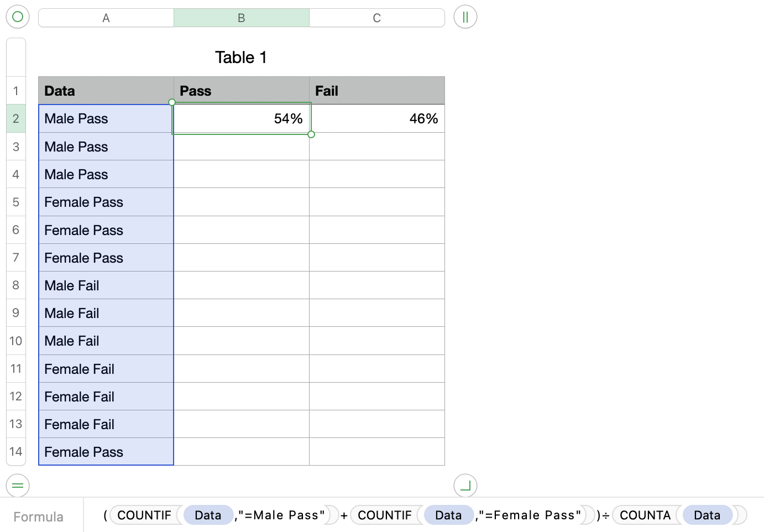Click the "=Female Pass" formula argument

(x=530, y=515)
